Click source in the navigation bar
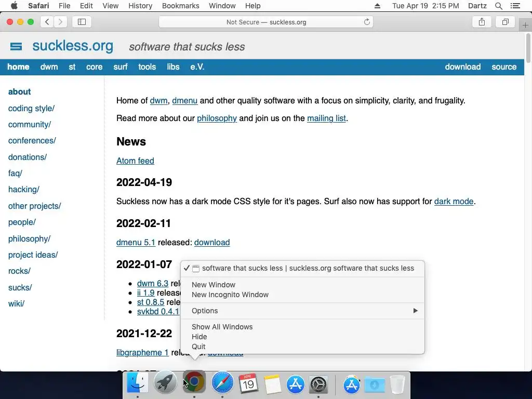This screenshot has height=399, width=532. 504,67
